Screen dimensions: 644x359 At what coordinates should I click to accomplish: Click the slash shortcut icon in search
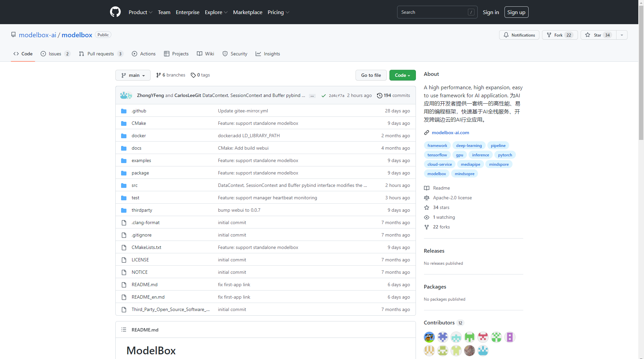471,12
